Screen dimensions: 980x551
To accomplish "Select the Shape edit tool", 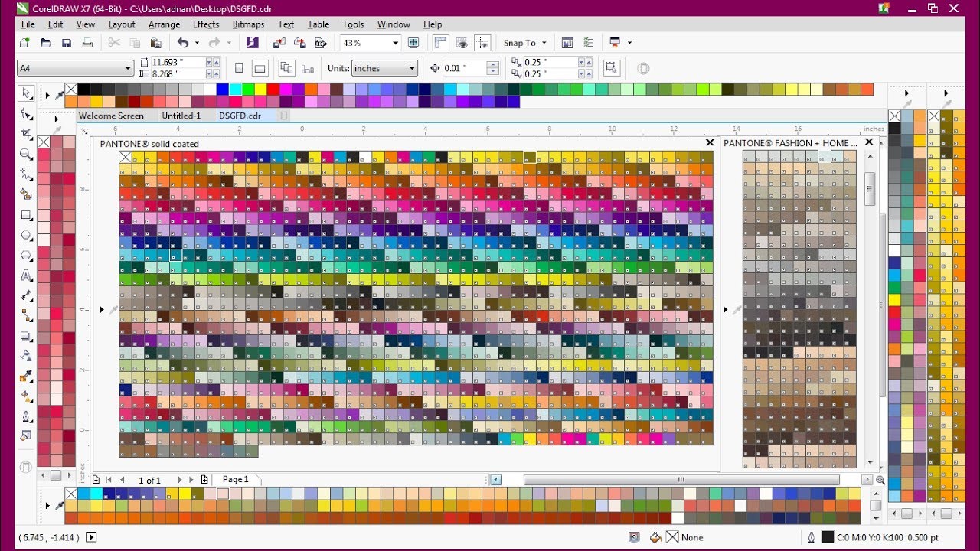I will coord(27,114).
